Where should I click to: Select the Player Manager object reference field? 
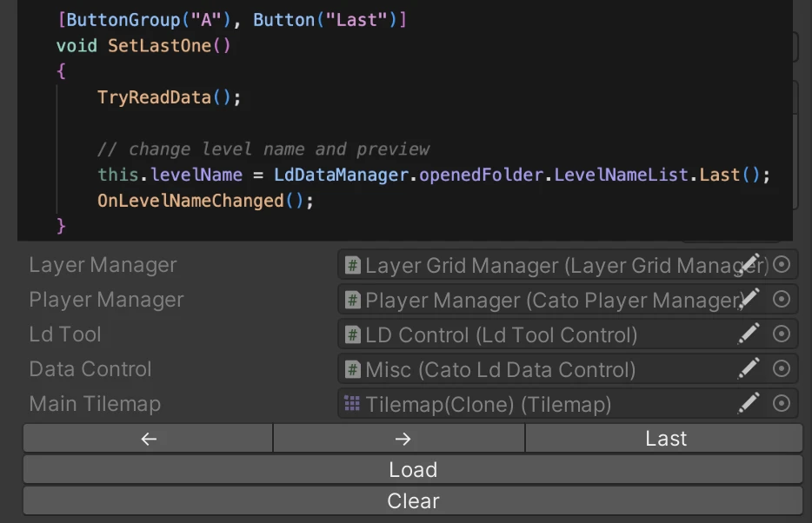(x=539, y=300)
